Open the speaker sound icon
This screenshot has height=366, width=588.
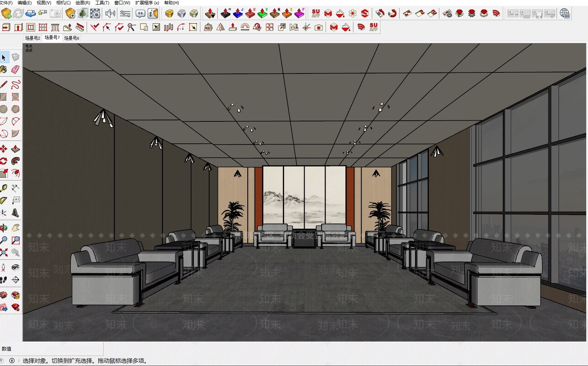tap(110, 14)
